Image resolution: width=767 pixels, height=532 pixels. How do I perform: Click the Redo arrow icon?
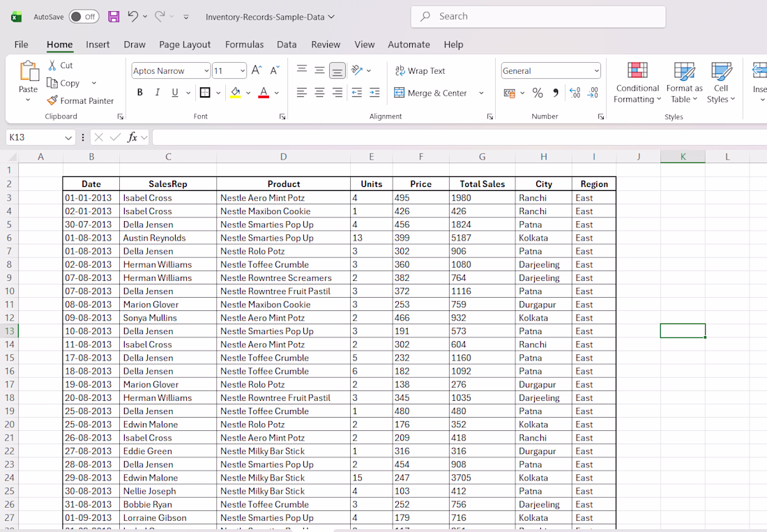tap(160, 16)
